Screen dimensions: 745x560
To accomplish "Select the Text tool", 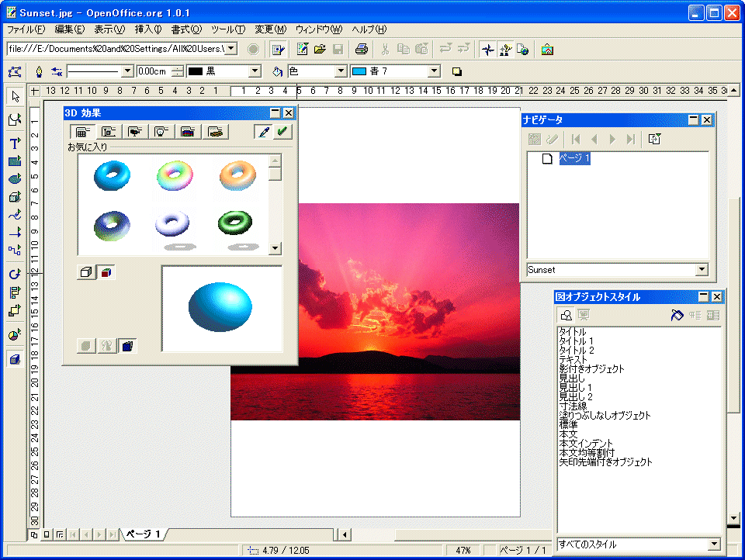I will point(16,143).
